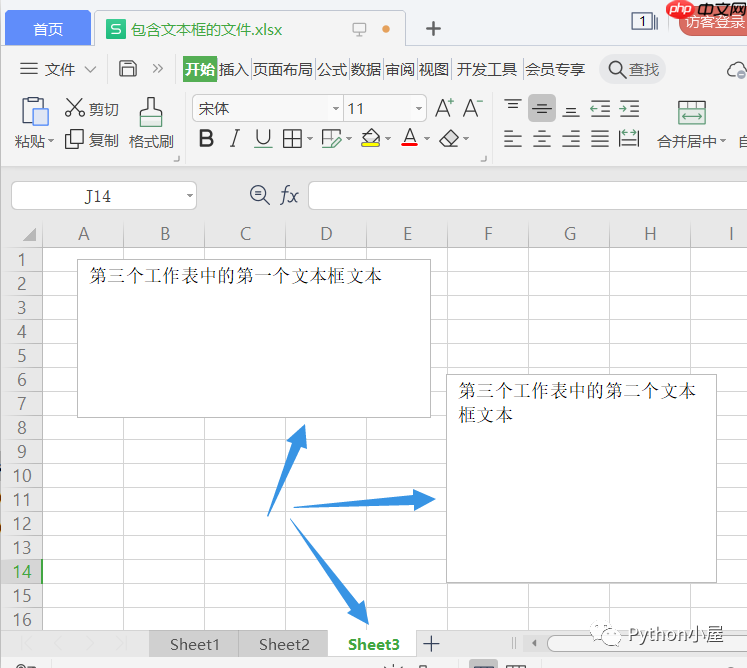Image resolution: width=747 pixels, height=668 pixels.
Task: Align cell content to bottom
Action: [x=571, y=111]
